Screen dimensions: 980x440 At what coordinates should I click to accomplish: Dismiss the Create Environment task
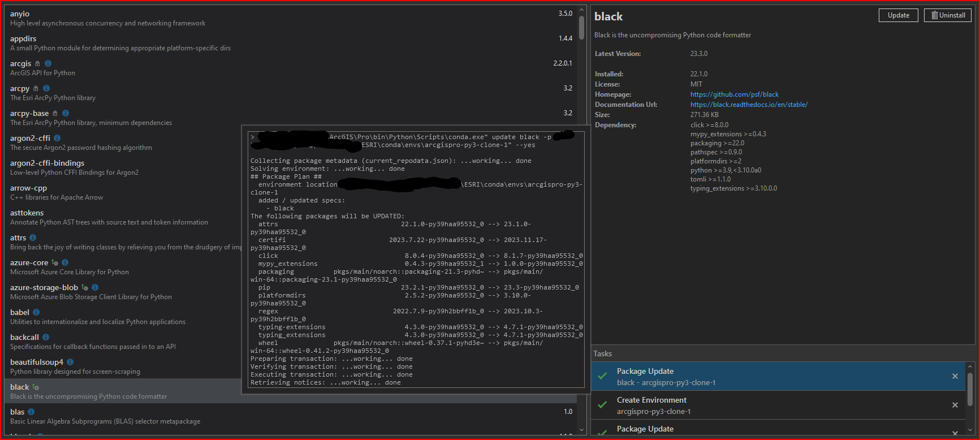[955, 405]
